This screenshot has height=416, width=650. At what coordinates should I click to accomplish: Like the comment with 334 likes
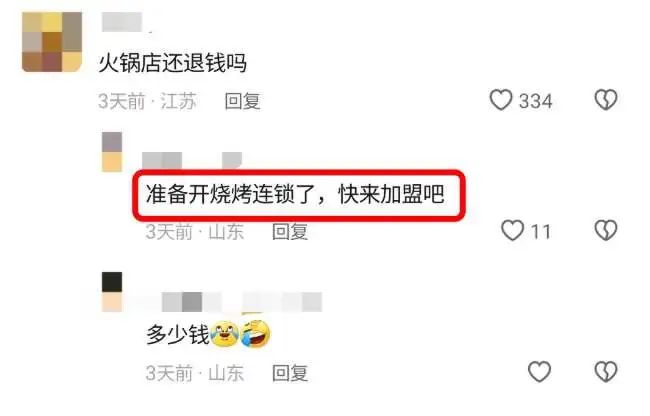point(501,100)
